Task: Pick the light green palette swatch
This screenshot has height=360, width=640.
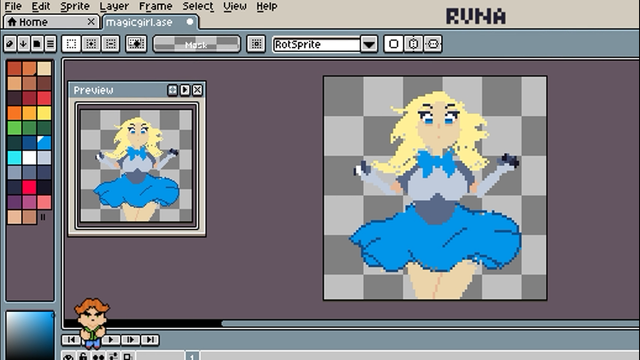Action: (14, 128)
